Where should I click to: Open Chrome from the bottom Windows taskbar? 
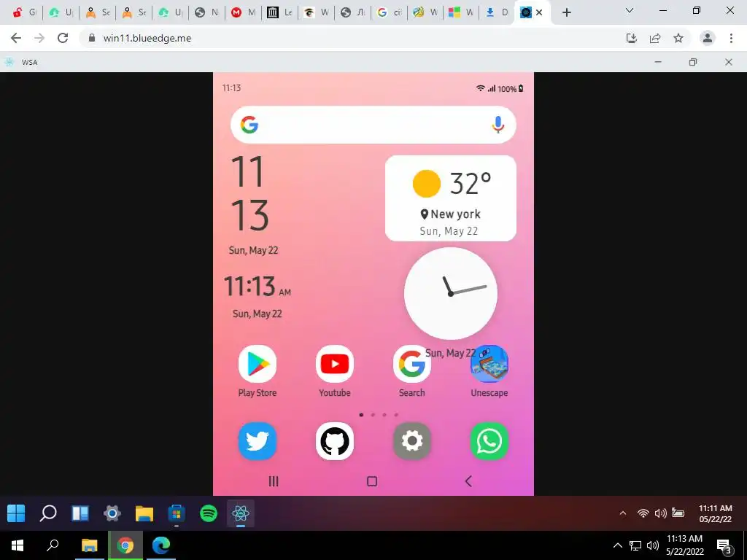pos(125,545)
